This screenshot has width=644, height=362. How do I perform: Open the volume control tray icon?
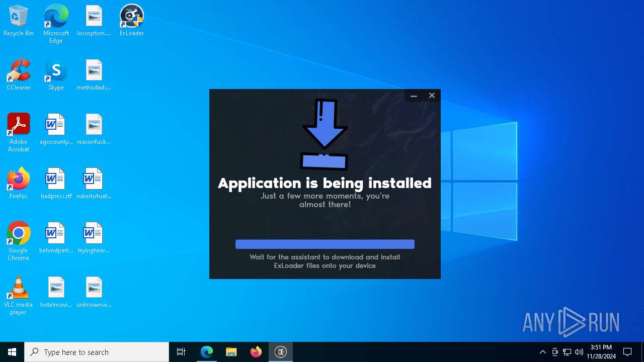[579, 352]
